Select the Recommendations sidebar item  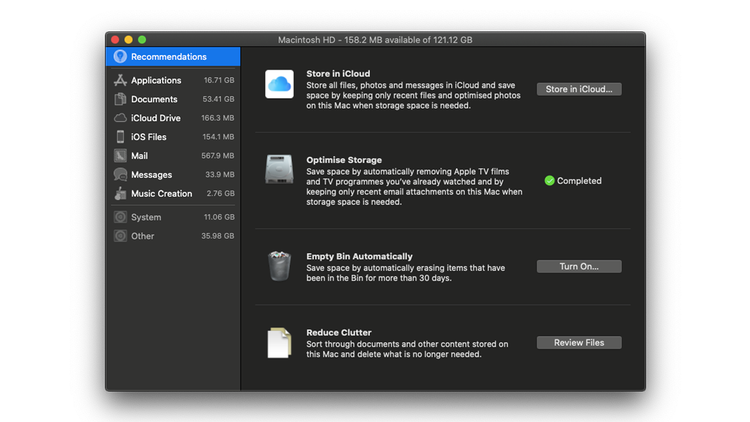[x=173, y=56]
